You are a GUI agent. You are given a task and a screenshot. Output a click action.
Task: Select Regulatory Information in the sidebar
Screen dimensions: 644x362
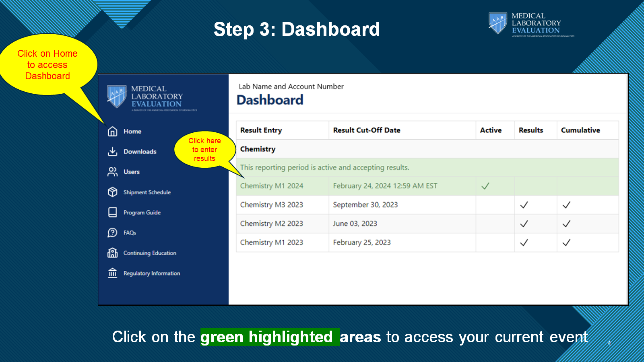click(152, 273)
